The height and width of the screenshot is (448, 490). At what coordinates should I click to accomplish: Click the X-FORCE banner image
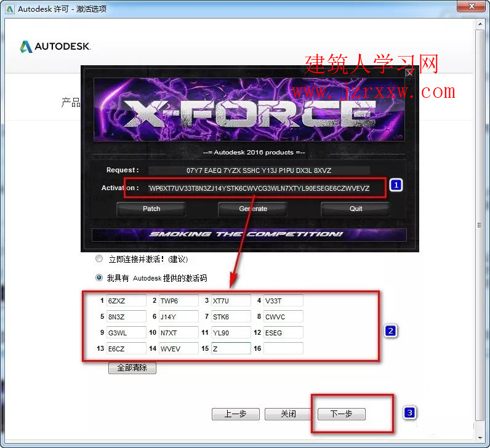point(249,110)
